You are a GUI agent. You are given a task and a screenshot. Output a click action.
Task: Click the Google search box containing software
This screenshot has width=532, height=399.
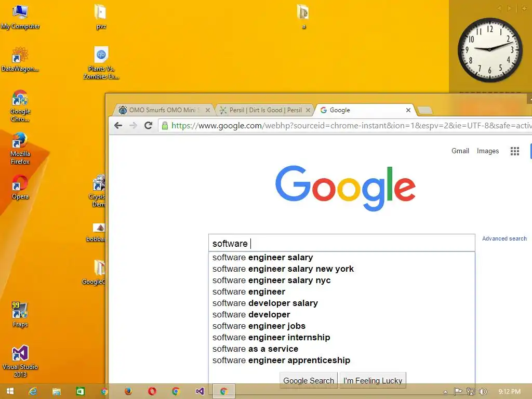point(342,243)
